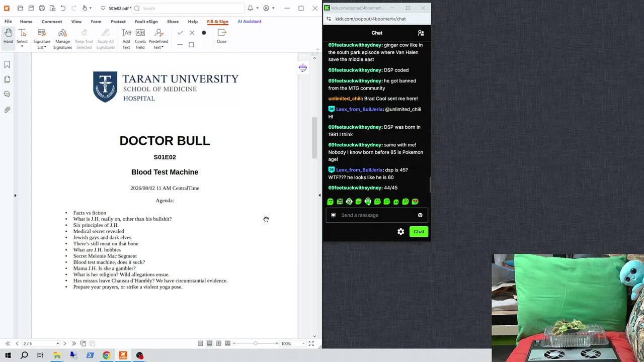This screenshot has height=362, width=644.
Task: Open the Bookmarks side panel
Action: [7, 64]
